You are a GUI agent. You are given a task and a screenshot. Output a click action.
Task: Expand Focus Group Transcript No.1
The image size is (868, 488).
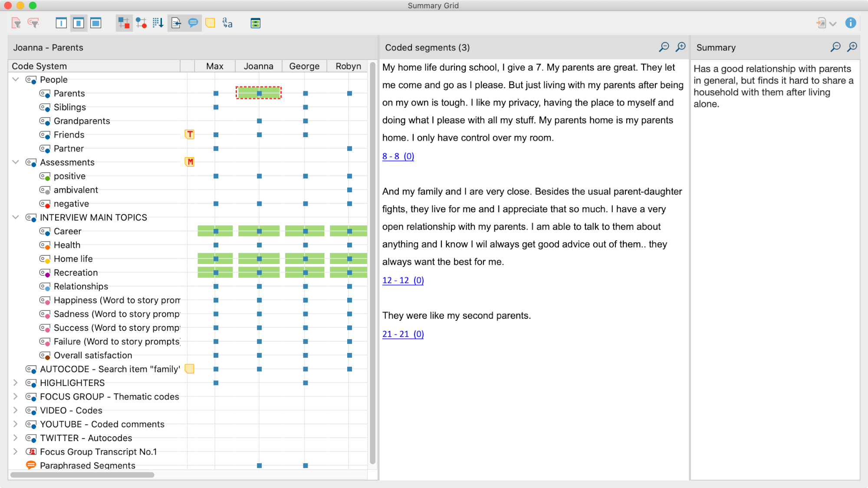pyautogui.click(x=16, y=452)
